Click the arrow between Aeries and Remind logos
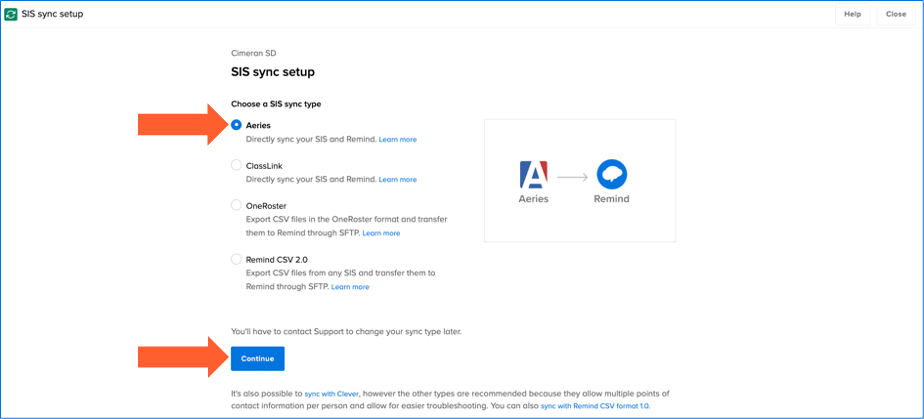Screen dimensions: 924x419 (572, 176)
